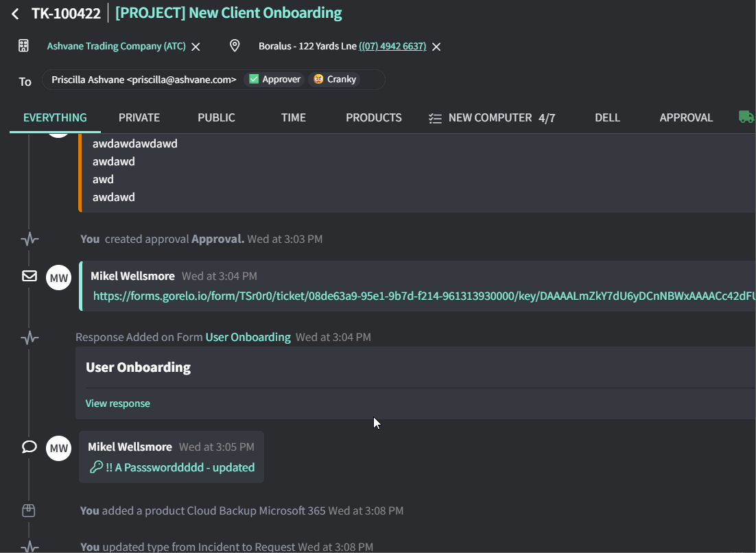Remove Ashvane Trading Company from ticket

(196, 47)
